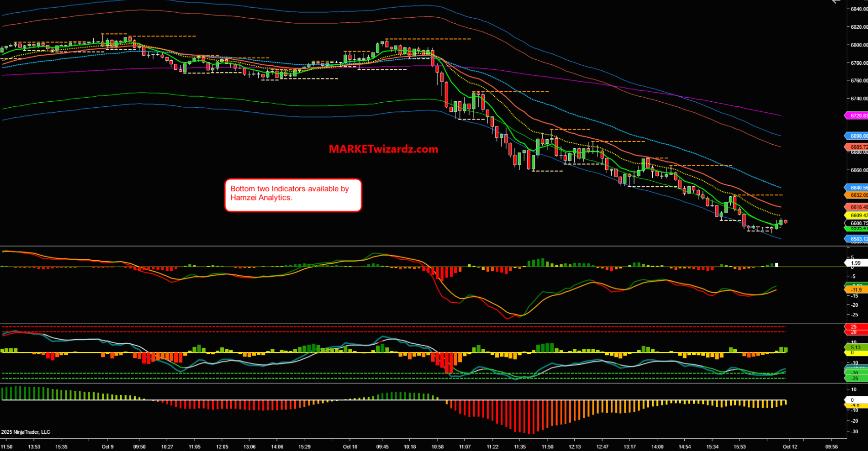Click the yellow -4.6 momentum value marker
The width and height of the screenshot is (868, 451).
[x=855, y=405]
